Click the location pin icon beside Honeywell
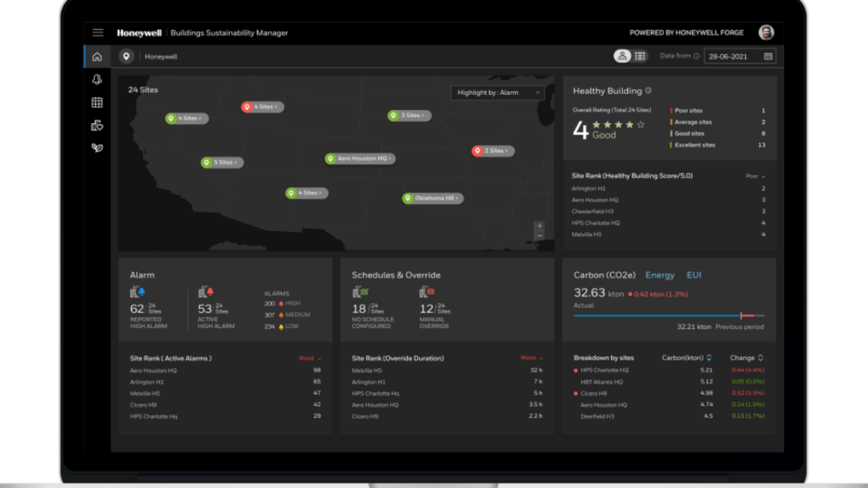This screenshot has width=868, height=488. click(126, 56)
